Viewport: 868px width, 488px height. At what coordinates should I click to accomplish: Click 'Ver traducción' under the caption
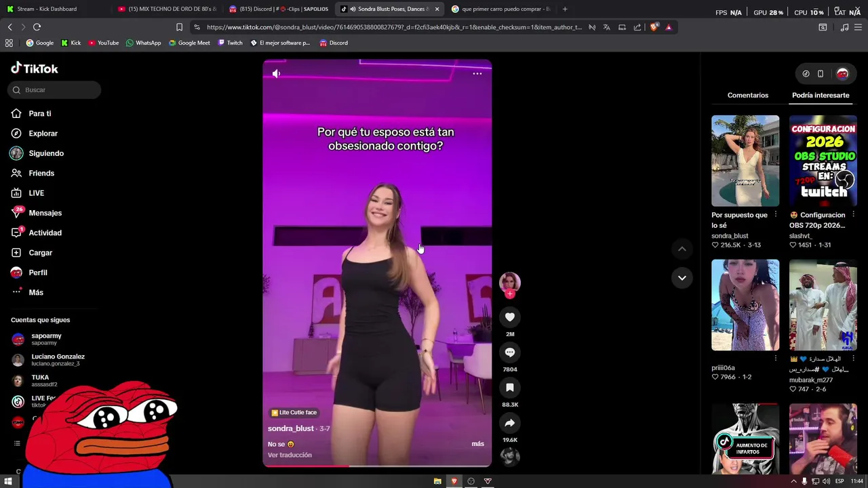tap(290, 455)
